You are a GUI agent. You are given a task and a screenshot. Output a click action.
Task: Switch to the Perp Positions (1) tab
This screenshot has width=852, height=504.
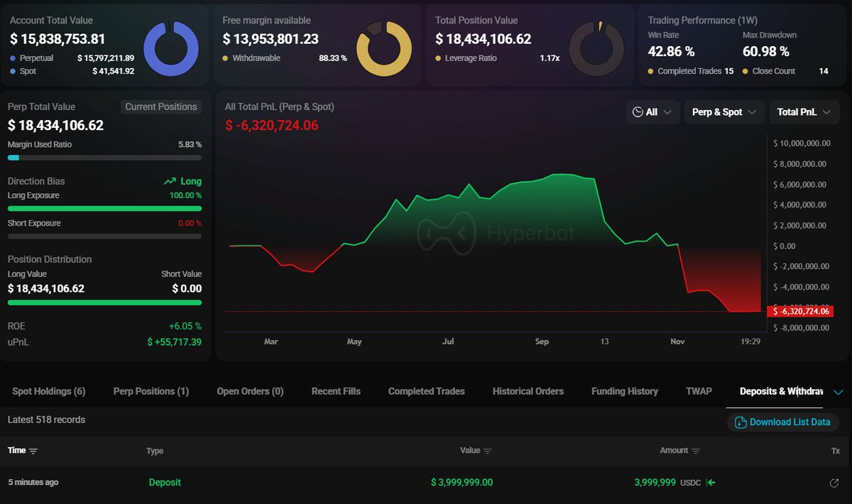pos(151,391)
